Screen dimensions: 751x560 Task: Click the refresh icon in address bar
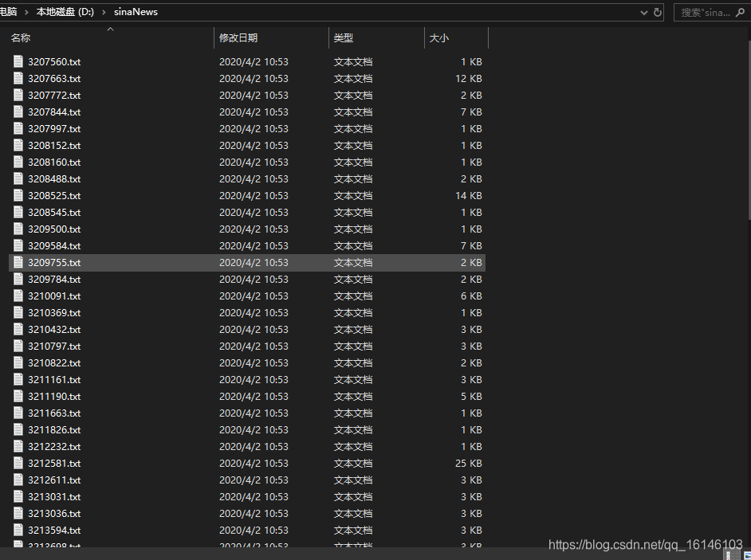[x=658, y=13]
